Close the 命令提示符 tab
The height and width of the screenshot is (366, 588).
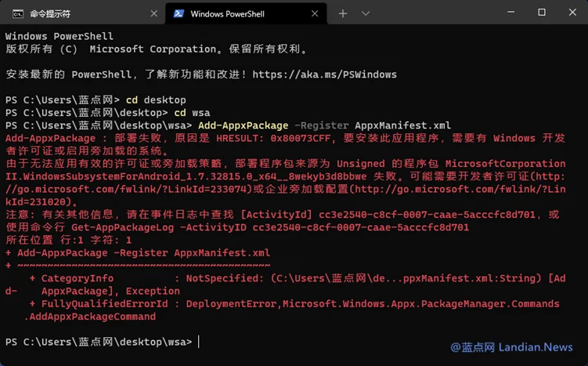click(153, 14)
